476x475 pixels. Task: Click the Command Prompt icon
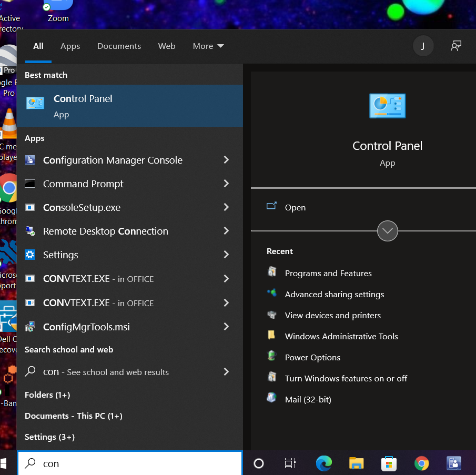coord(30,184)
